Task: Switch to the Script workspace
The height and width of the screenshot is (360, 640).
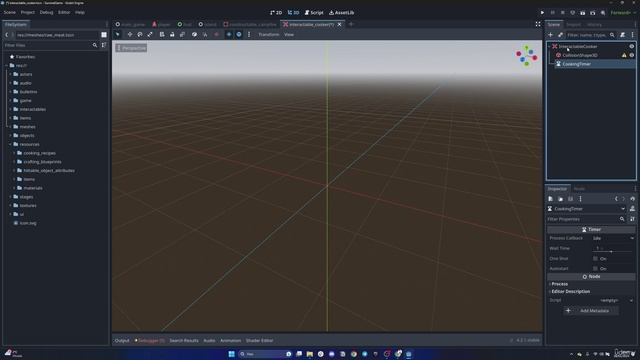Action: pyautogui.click(x=314, y=13)
